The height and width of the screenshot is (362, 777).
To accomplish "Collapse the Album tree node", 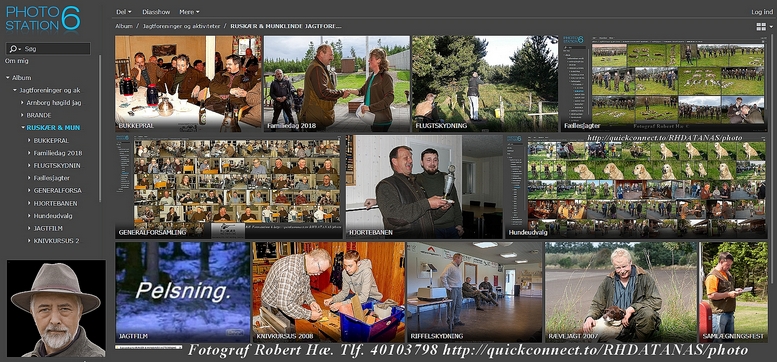I will pos(8,78).
